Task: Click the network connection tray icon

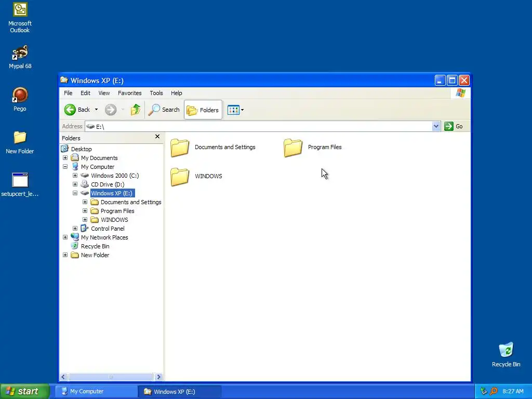Action: tap(484, 391)
